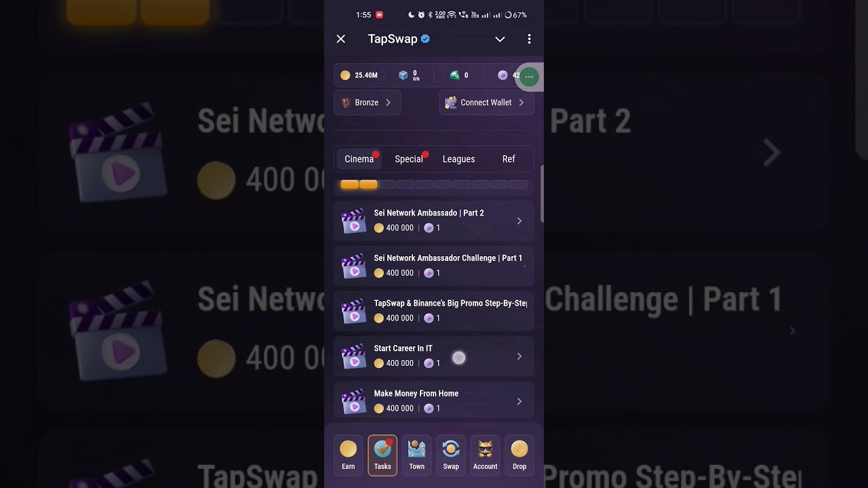The height and width of the screenshot is (488, 868).
Task: Tap the three-dot overflow menu icon
Action: tap(529, 39)
